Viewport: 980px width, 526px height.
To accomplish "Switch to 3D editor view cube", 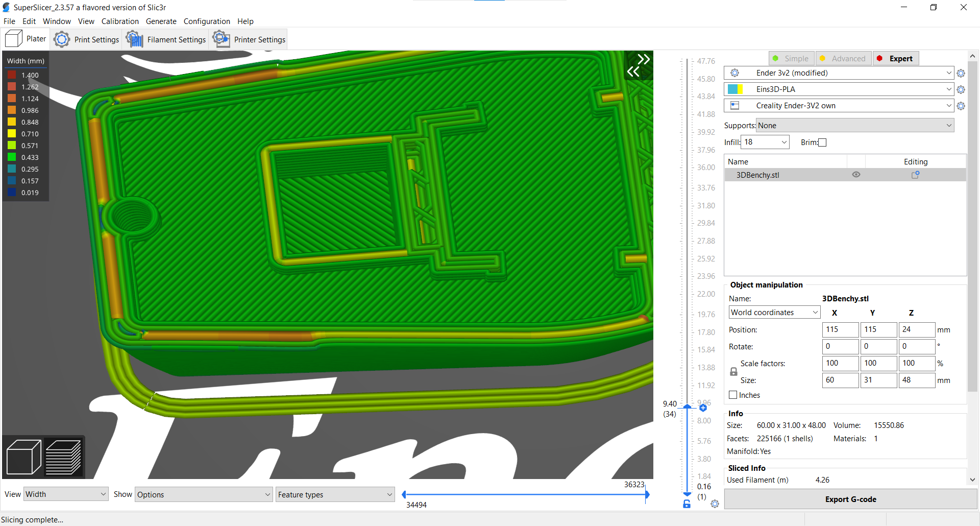I will point(23,457).
